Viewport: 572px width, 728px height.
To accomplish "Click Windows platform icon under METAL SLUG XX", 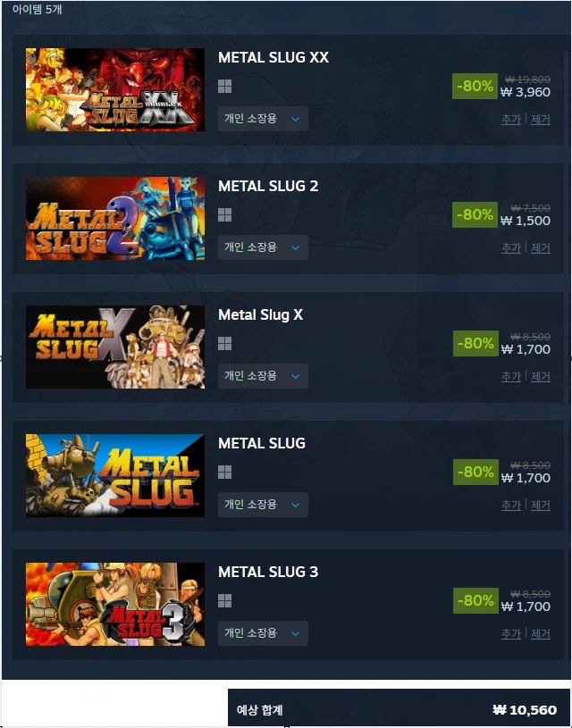I will tap(225, 86).
